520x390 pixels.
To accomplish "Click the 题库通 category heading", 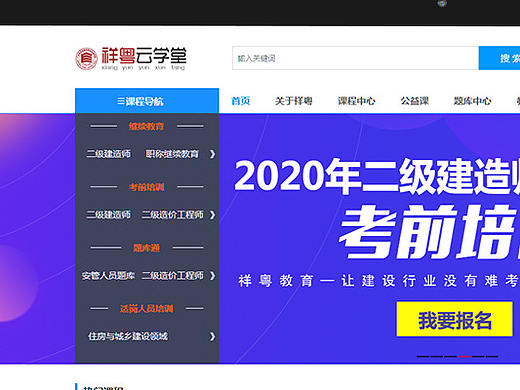I will (x=146, y=248).
